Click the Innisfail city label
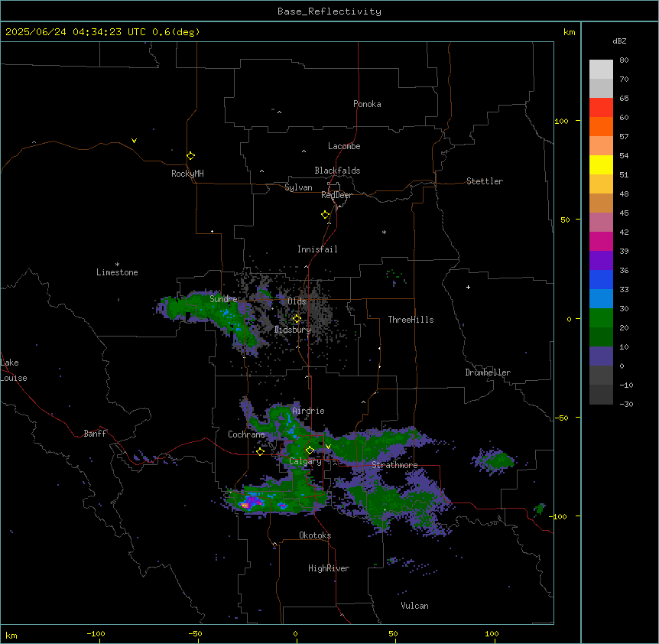The width and height of the screenshot is (659, 644). click(x=317, y=249)
